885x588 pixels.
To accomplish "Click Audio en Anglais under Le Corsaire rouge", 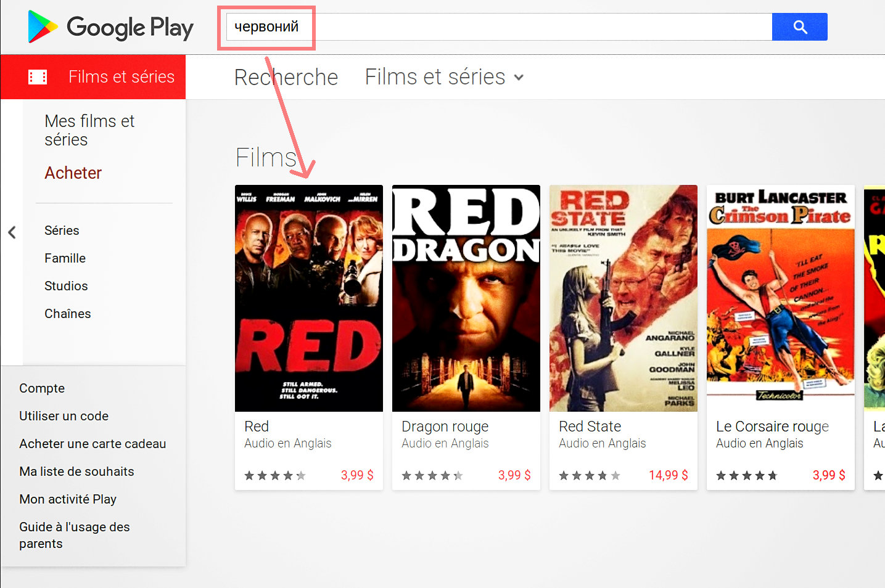I will point(759,444).
